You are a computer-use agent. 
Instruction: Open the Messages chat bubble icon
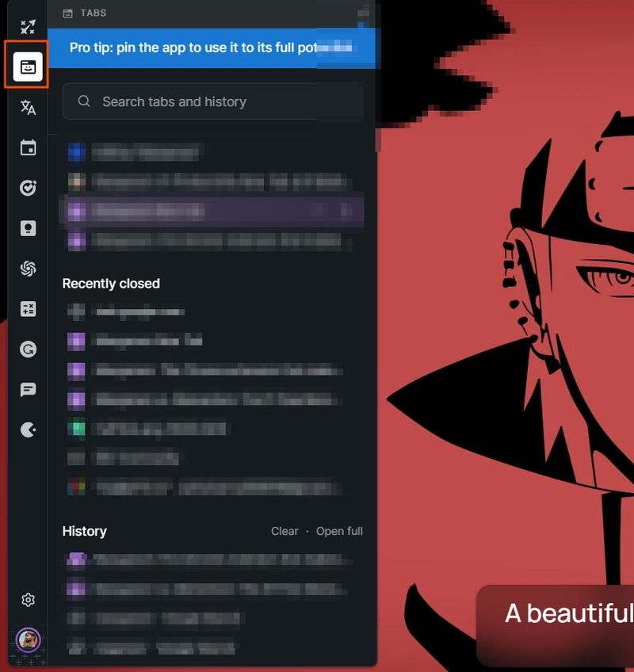click(x=28, y=390)
